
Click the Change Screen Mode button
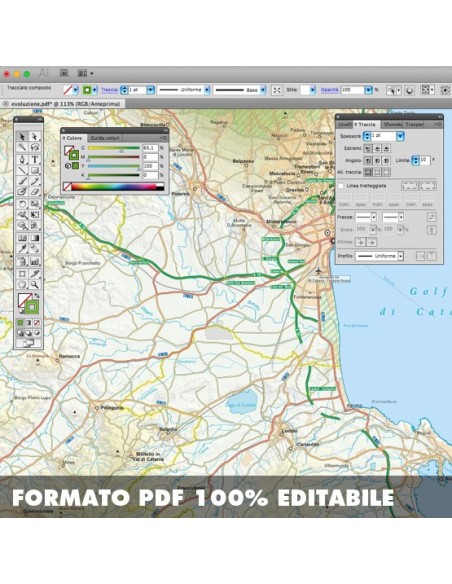28,343
